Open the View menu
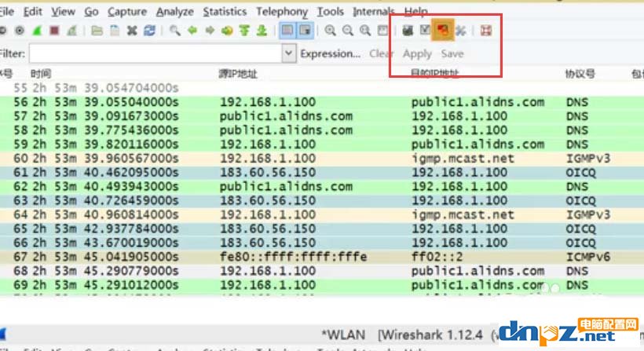 click(63, 12)
